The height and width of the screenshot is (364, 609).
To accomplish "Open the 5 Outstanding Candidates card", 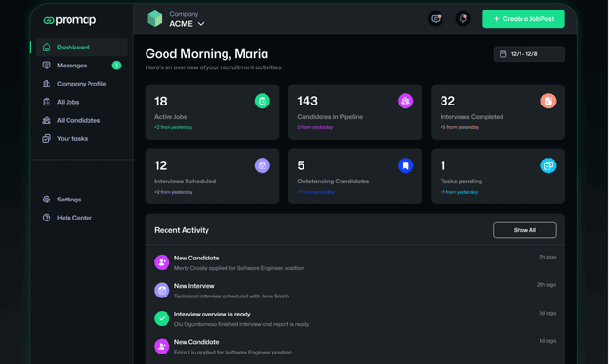I will click(x=355, y=177).
